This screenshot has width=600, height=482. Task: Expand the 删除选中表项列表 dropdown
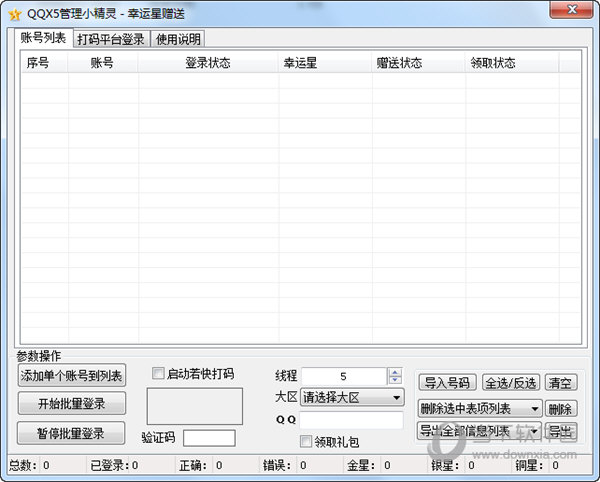pyautogui.click(x=480, y=409)
